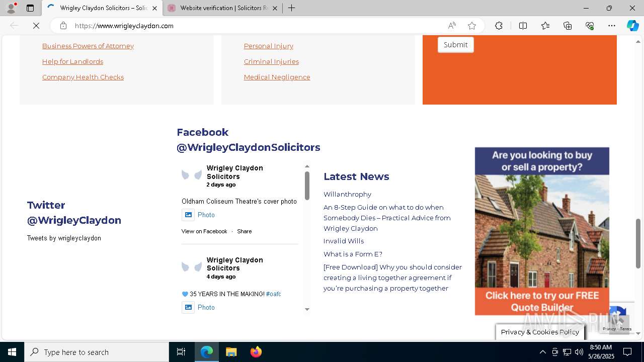Click photo icon in 35 YEARS post

(188, 307)
